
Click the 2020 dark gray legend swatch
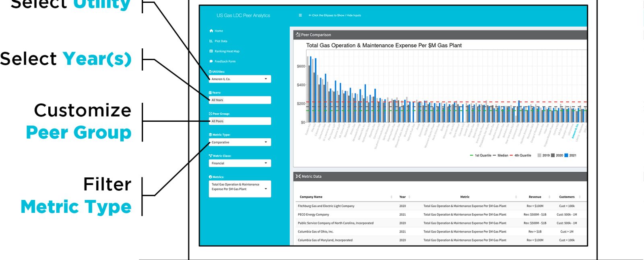553,155
